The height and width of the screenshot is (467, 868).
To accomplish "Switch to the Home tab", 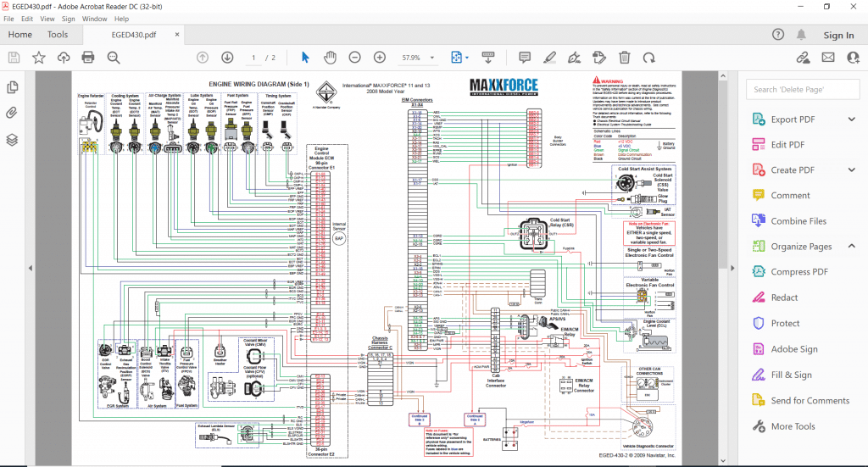I will (20, 34).
